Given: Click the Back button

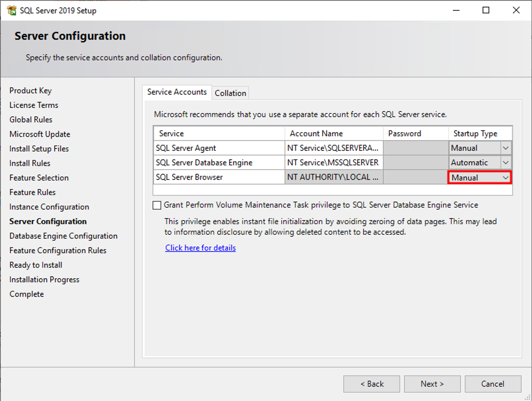Looking at the screenshot, I should [372, 384].
